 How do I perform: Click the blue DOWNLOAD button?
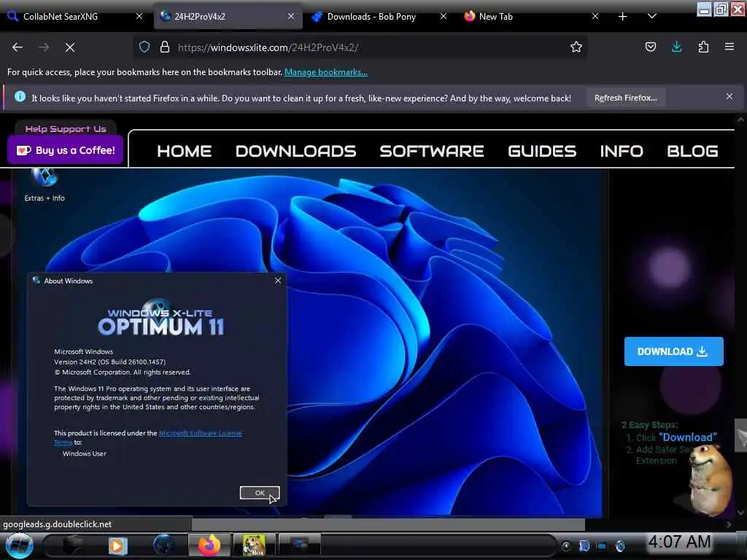pos(673,351)
